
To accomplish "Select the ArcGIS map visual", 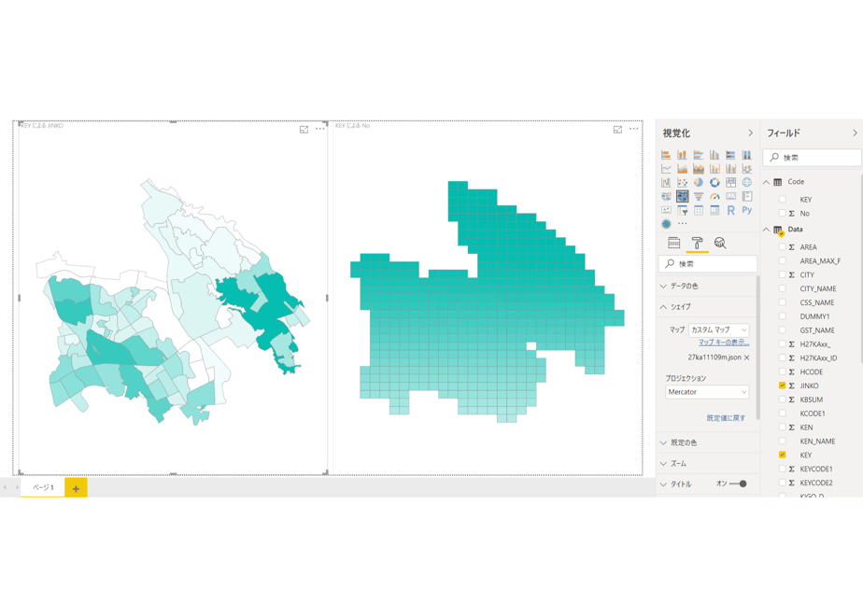I will pos(666,224).
